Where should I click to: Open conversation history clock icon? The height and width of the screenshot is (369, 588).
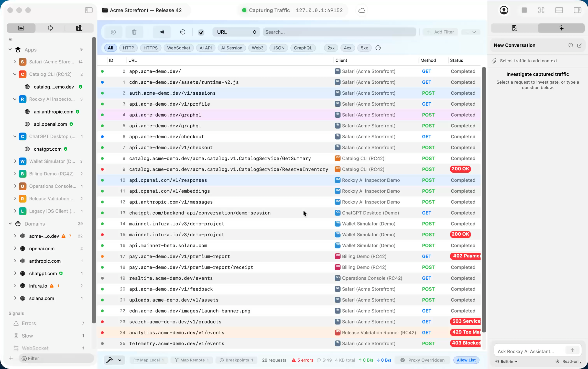[x=571, y=45]
